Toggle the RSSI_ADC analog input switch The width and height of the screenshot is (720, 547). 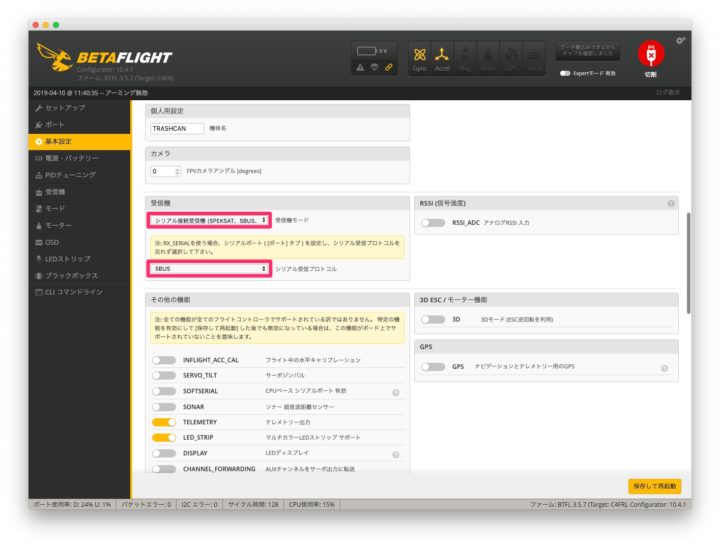point(432,223)
